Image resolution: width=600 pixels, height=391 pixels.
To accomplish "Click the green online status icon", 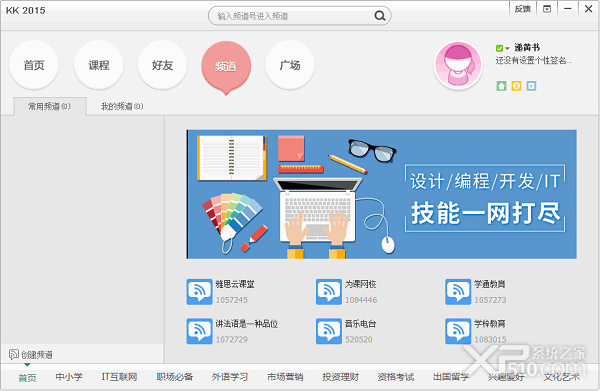I will click(x=499, y=48).
